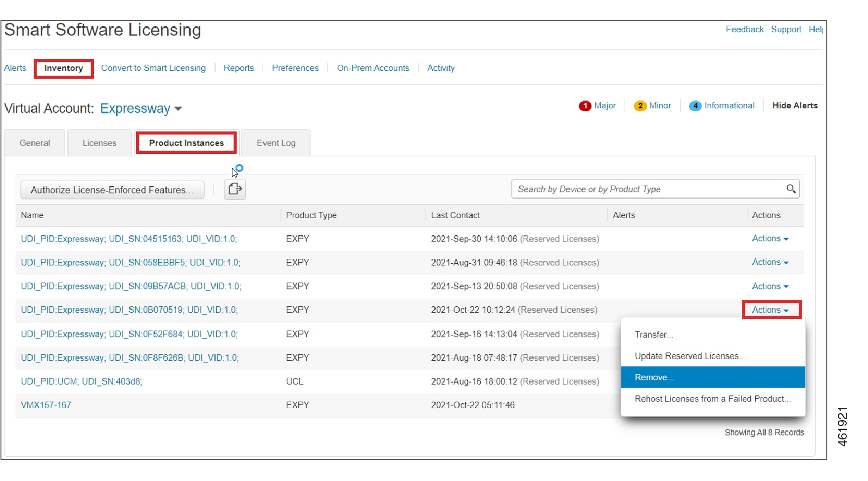Select Remove... in the Actions menu
This screenshot has height=481, width=868.
tap(713, 378)
